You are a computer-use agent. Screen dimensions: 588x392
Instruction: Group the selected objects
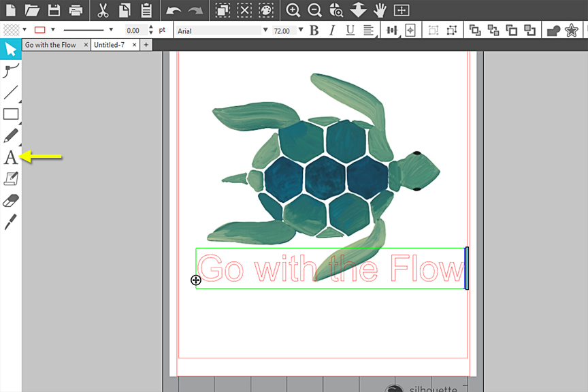tap(434, 31)
